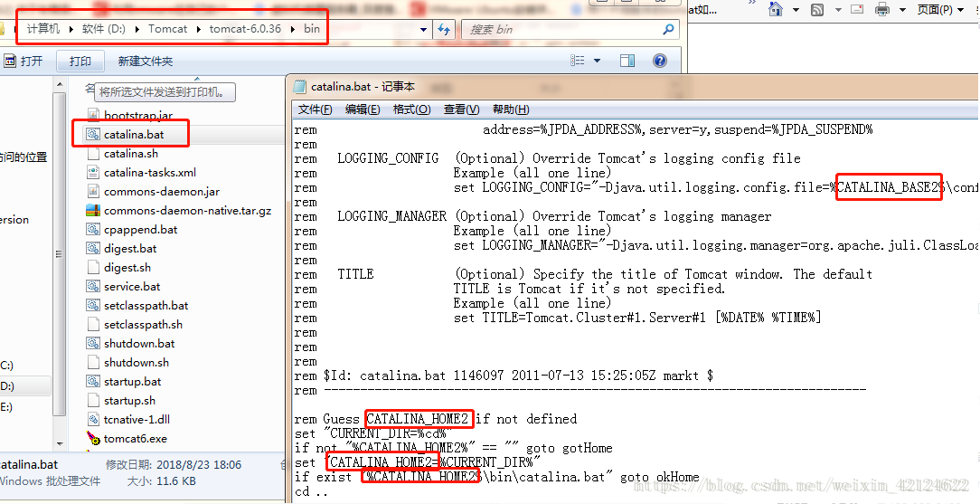Select the catalina-tasks.xml file icon
The width and height of the screenshot is (980, 504).
[x=93, y=172]
